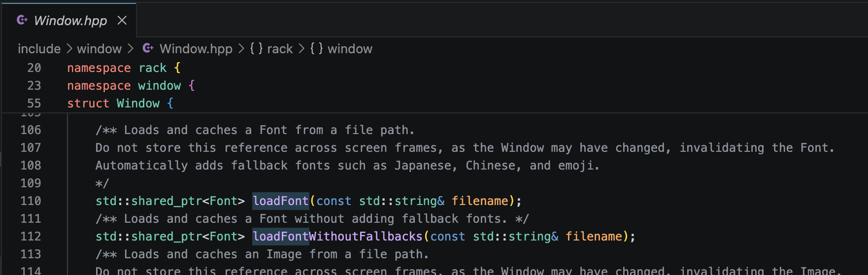Click line number 106 in the gutter
Image resolution: width=868 pixels, height=275 pixels.
click(x=31, y=130)
